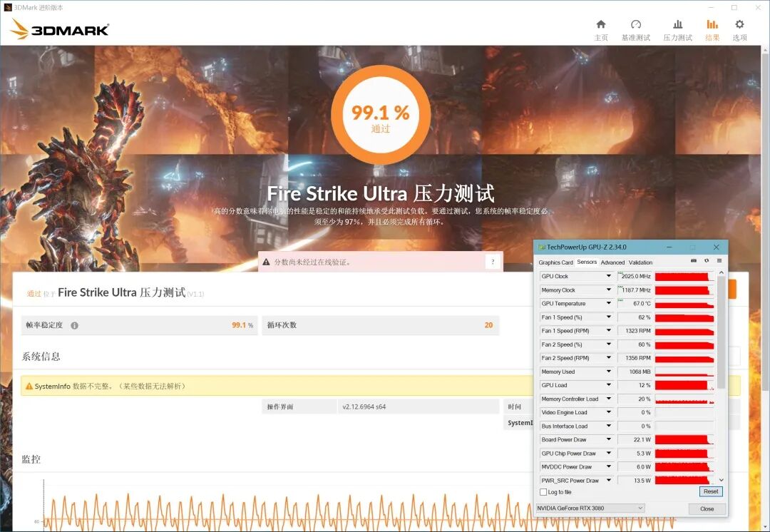The width and height of the screenshot is (770, 532).
Task: Open the GPU-Z hamburger menu
Action: 719,261
